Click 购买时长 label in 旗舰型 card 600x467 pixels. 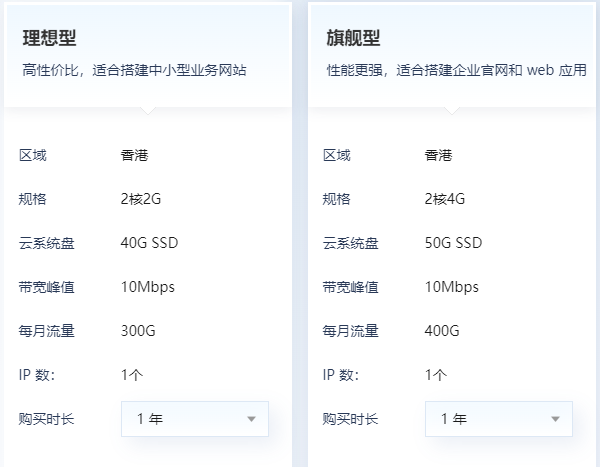351,419
